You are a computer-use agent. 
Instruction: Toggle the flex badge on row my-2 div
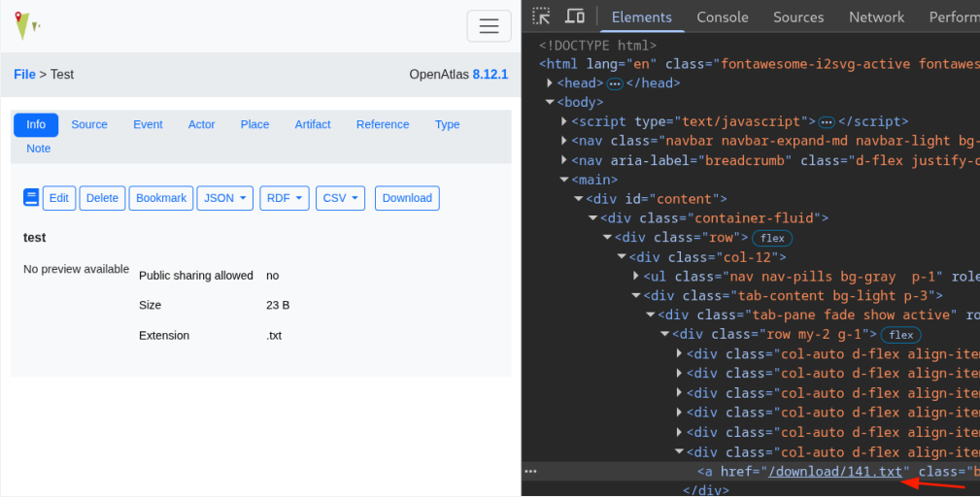pos(900,335)
